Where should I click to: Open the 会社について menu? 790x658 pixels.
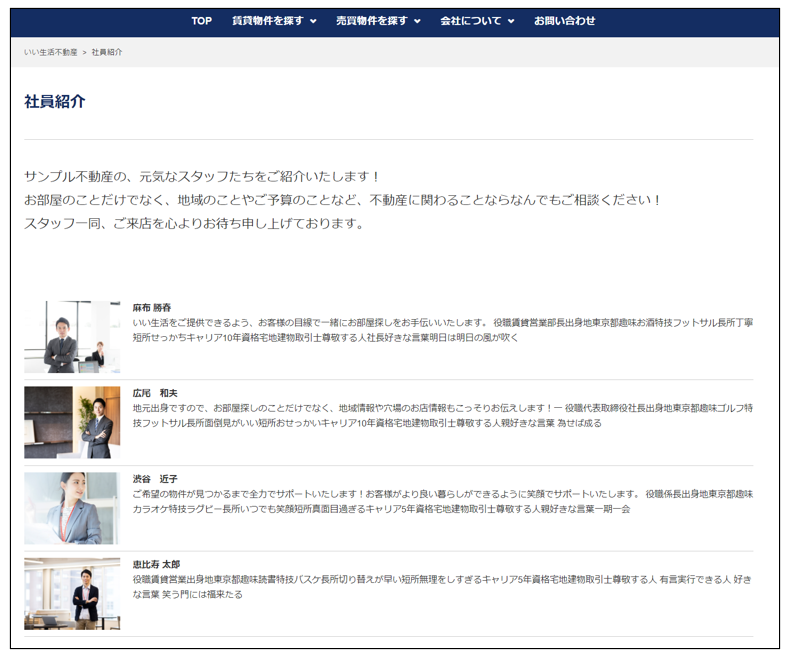471,21
